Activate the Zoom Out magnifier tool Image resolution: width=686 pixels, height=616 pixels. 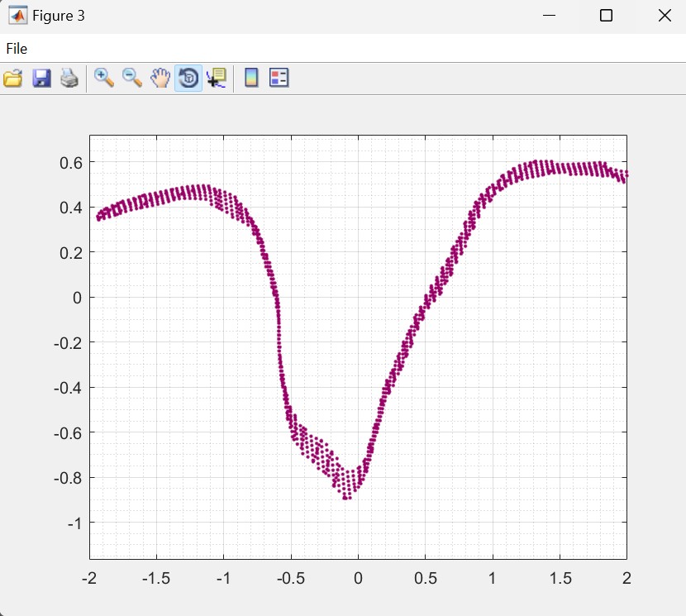pos(132,79)
